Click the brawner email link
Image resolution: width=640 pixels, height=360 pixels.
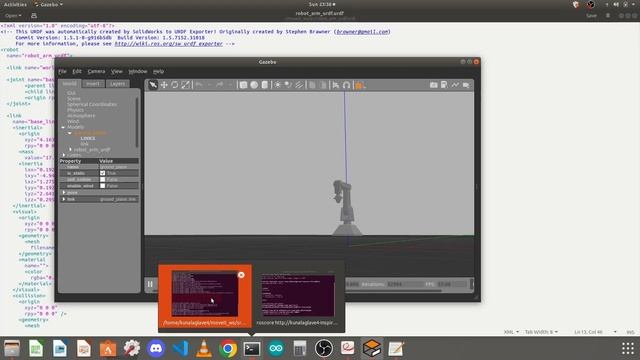pos(362,31)
